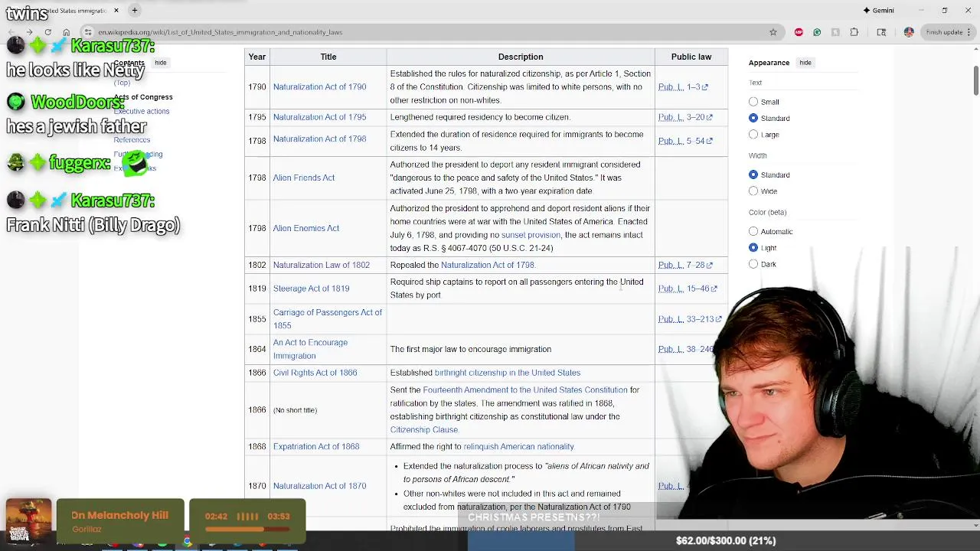Image resolution: width=980 pixels, height=551 pixels.
Task: Bookmark this page with the star icon
Action: 773,32
